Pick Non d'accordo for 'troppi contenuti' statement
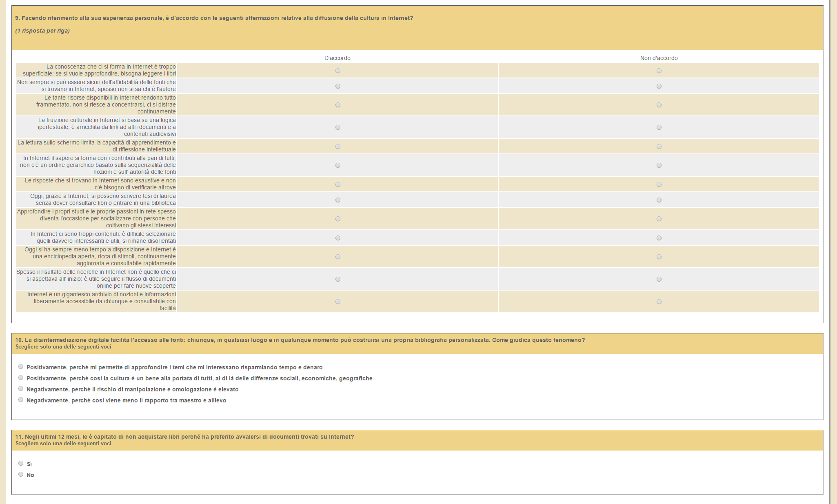 pos(659,238)
